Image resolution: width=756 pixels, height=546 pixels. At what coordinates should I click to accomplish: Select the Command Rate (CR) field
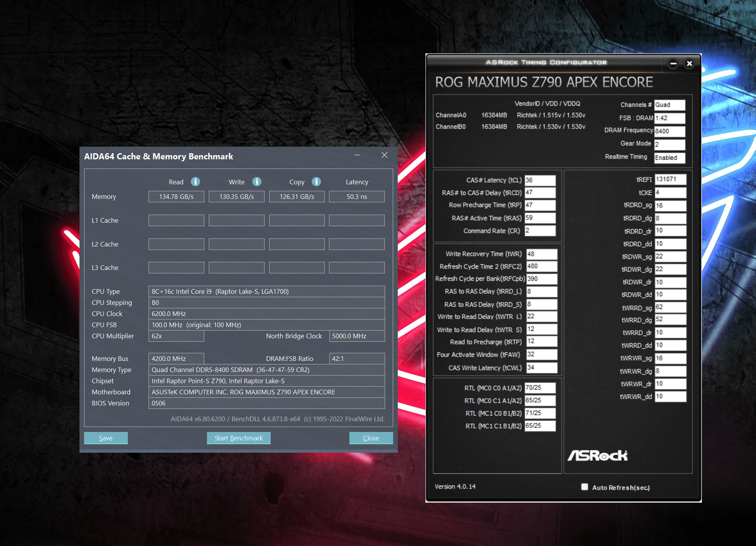pyautogui.click(x=540, y=230)
